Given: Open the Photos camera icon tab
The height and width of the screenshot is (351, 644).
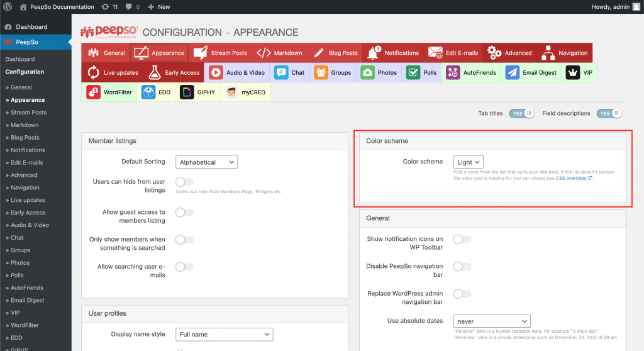Looking at the screenshot, I should point(367,72).
